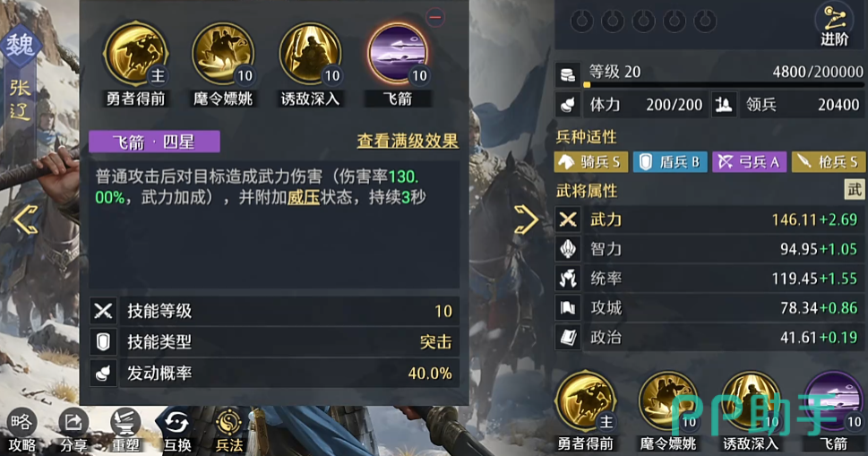The width and height of the screenshot is (868, 456).
Task: Toggle the 武 attribute view button
Action: pyautogui.click(x=855, y=190)
